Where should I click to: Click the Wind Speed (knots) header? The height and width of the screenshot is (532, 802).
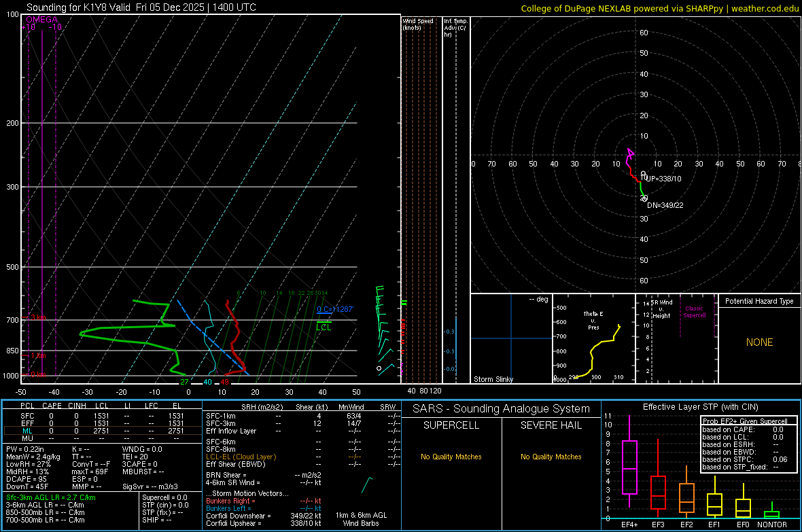418,24
